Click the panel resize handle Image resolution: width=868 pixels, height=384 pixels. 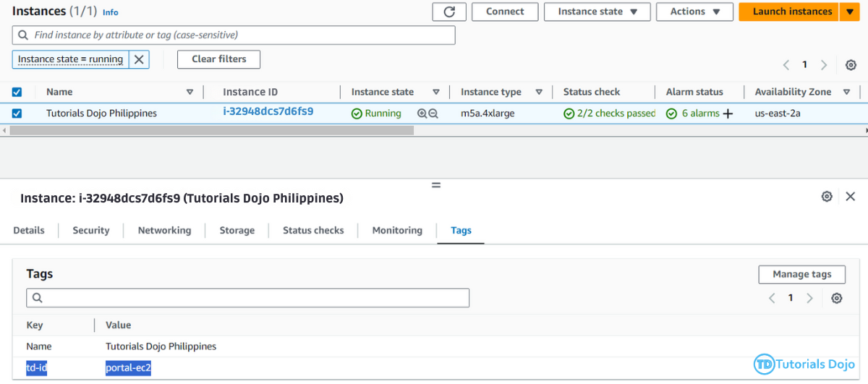coord(436,185)
